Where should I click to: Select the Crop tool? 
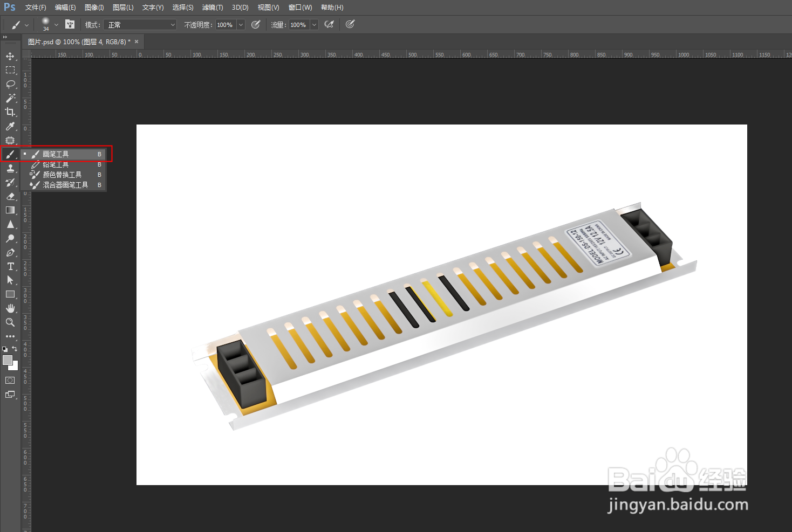coord(10,112)
